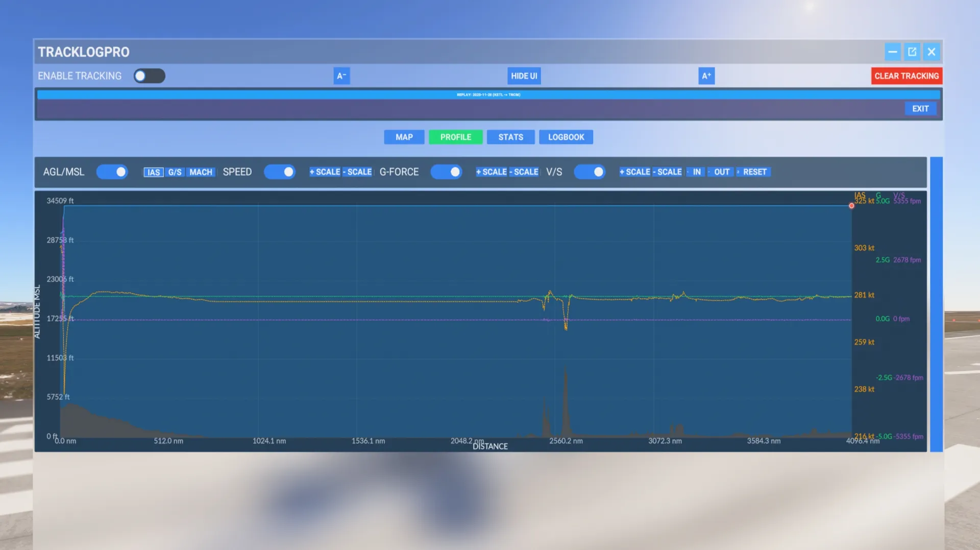980x550 pixels.
Task: Zoom OUT on the profile chart
Action: (721, 172)
